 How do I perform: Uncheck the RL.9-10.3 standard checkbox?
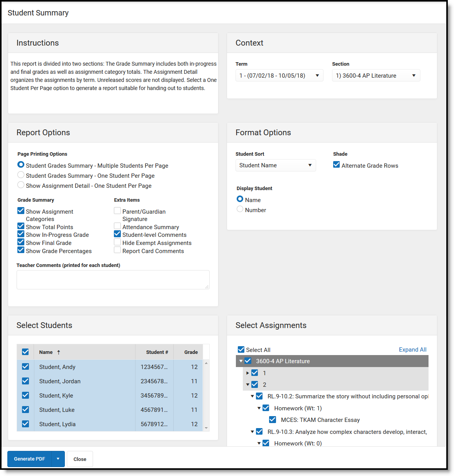(259, 432)
